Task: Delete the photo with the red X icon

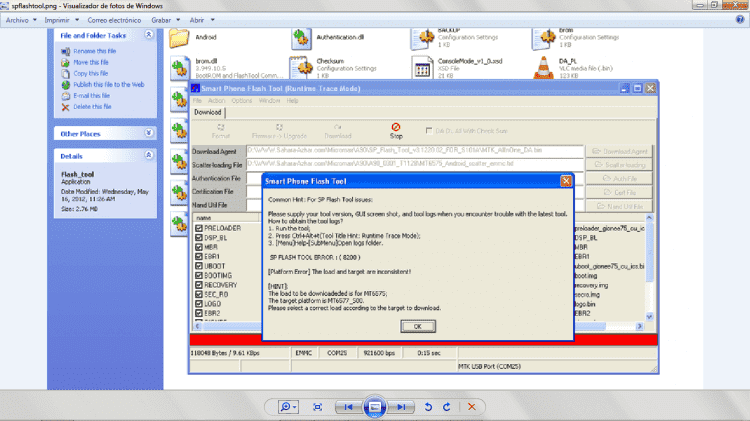Action: pos(472,407)
